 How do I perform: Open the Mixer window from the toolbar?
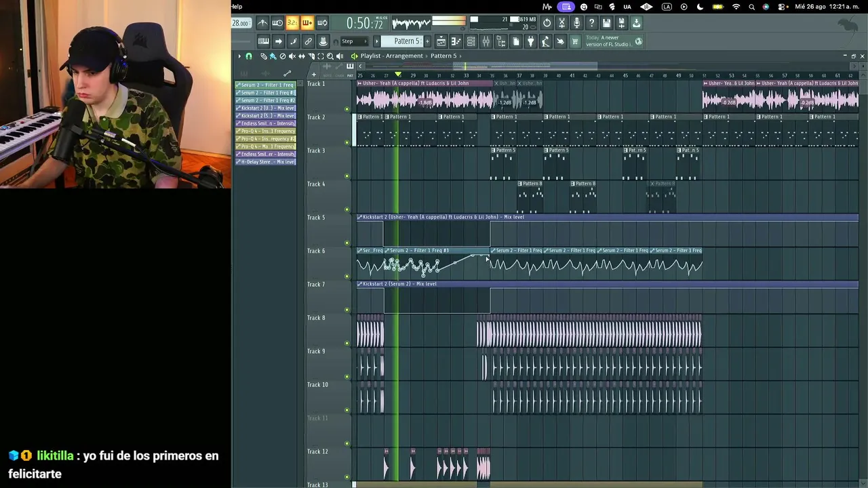(486, 41)
